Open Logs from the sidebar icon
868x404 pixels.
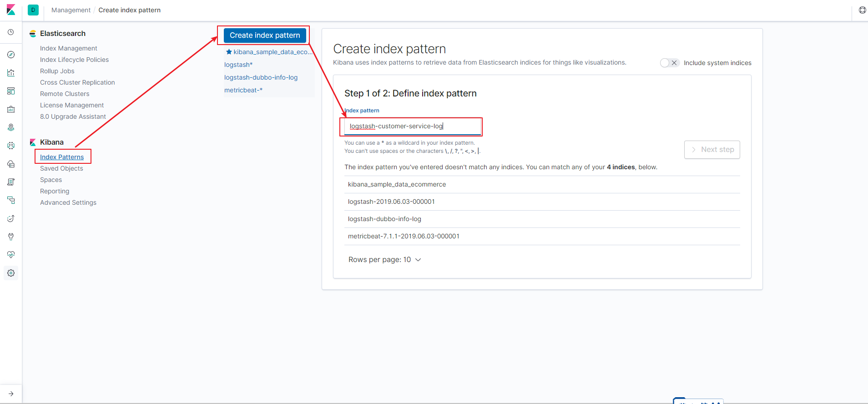(11, 182)
